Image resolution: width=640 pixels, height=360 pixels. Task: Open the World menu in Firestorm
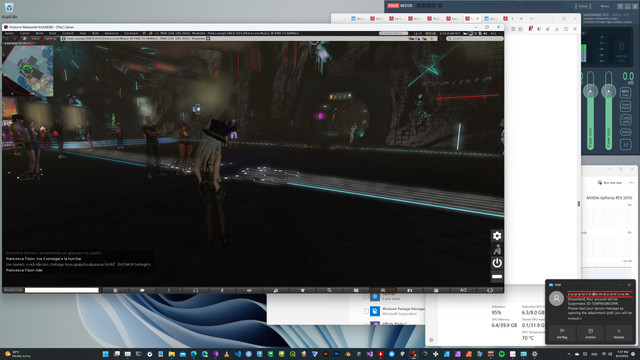click(40, 33)
